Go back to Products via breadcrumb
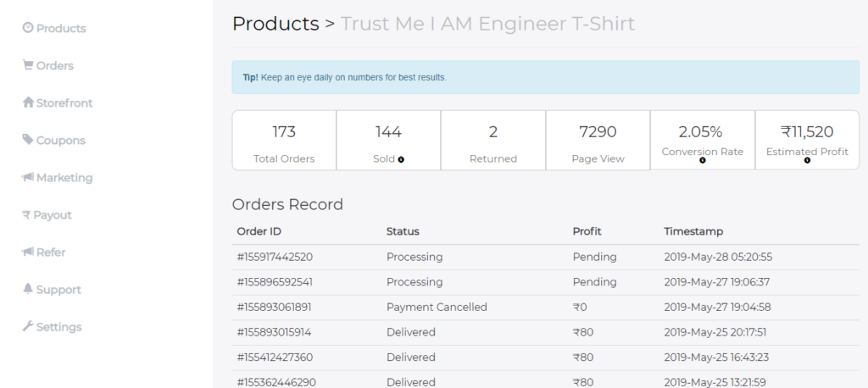Viewport: 868px width, 388px height. (275, 24)
